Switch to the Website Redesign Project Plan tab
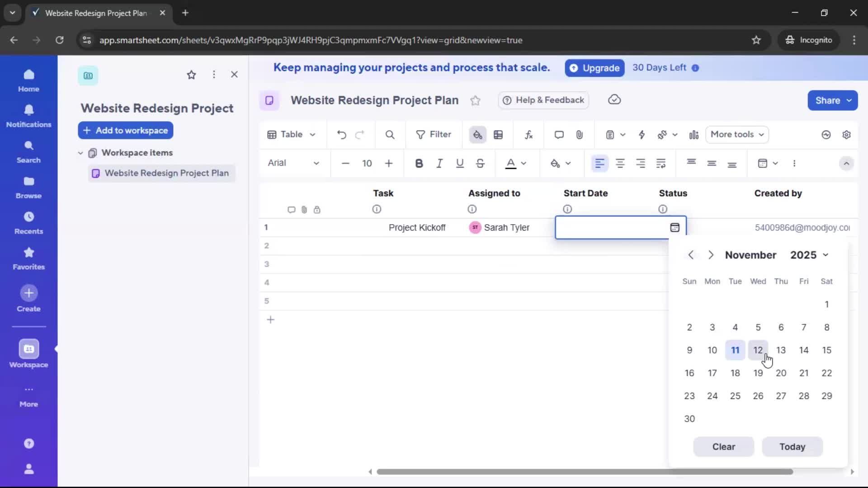 point(95,13)
